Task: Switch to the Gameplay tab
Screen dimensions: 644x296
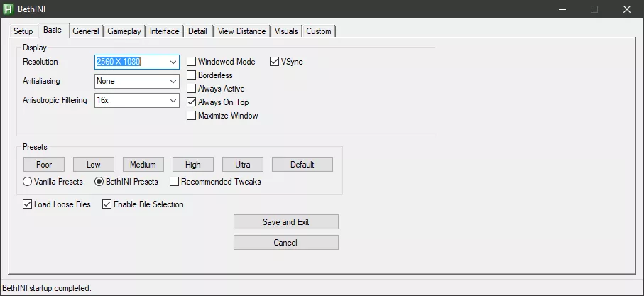Action: click(x=124, y=31)
